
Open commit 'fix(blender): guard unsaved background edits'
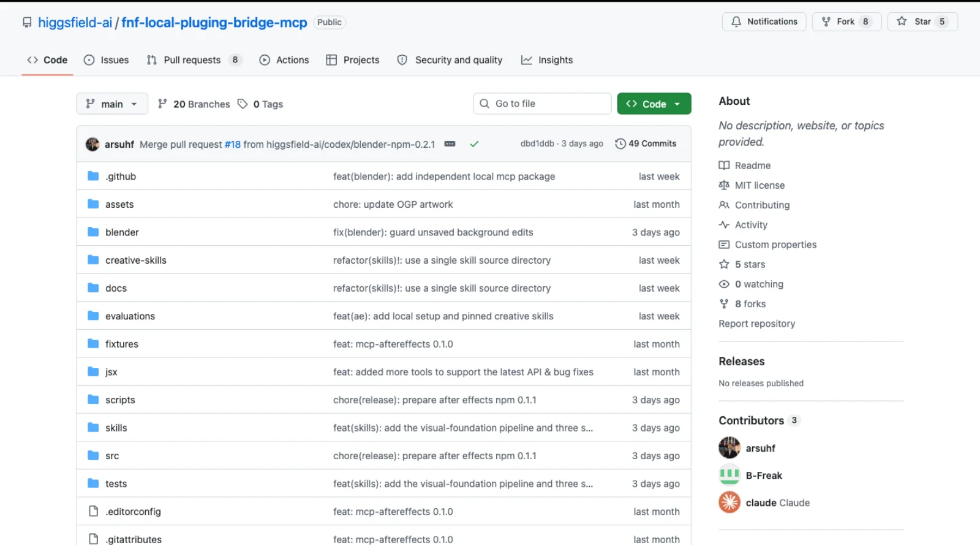click(433, 232)
